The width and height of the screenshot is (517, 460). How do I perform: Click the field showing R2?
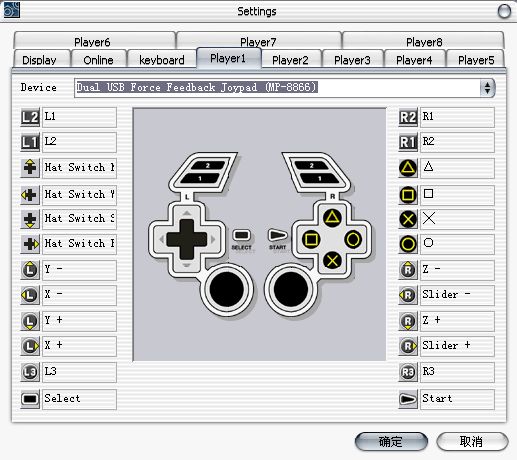coord(457,142)
